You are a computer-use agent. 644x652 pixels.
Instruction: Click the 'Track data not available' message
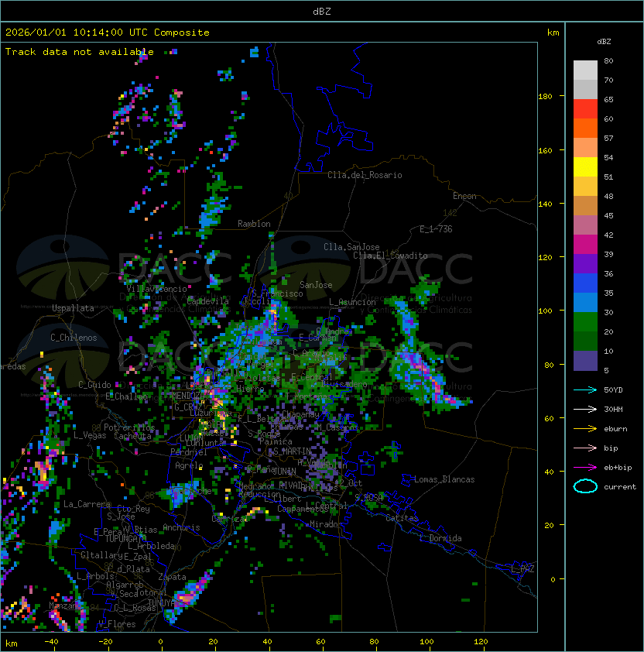tap(80, 52)
